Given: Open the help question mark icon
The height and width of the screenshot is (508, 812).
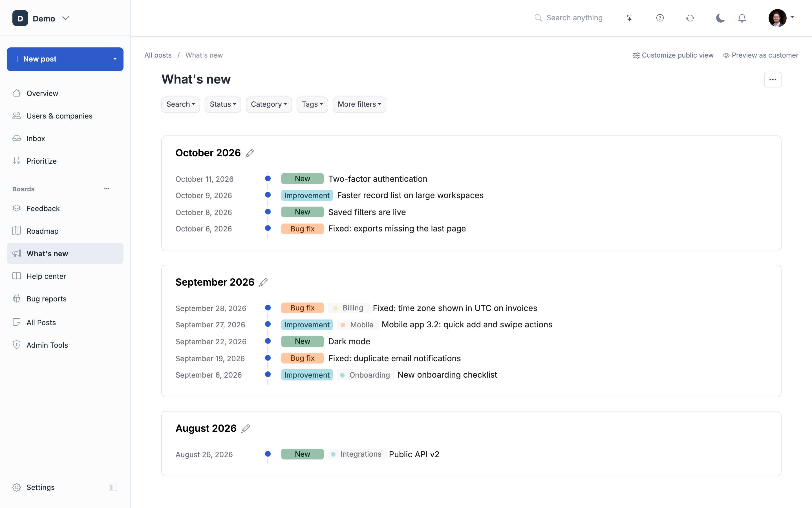Looking at the screenshot, I should (660, 18).
